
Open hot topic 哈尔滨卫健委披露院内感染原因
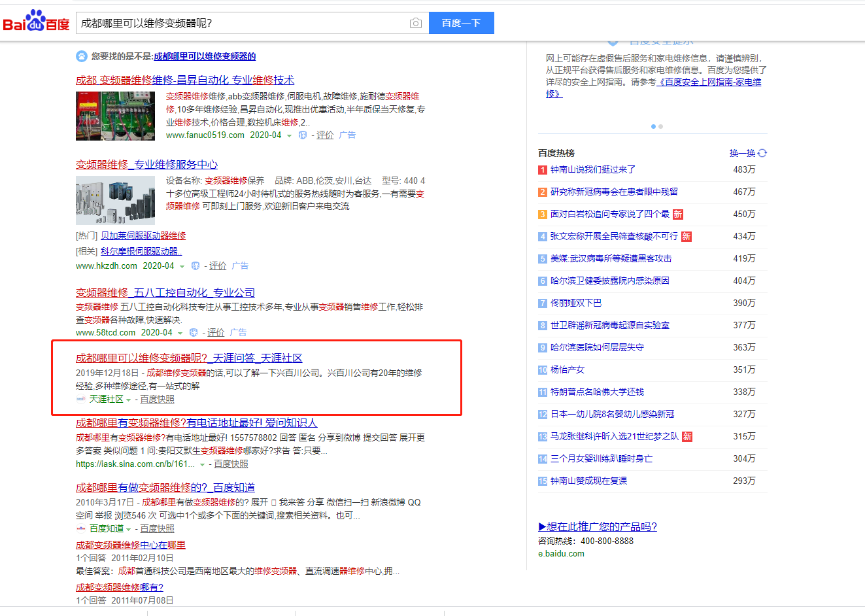610,281
